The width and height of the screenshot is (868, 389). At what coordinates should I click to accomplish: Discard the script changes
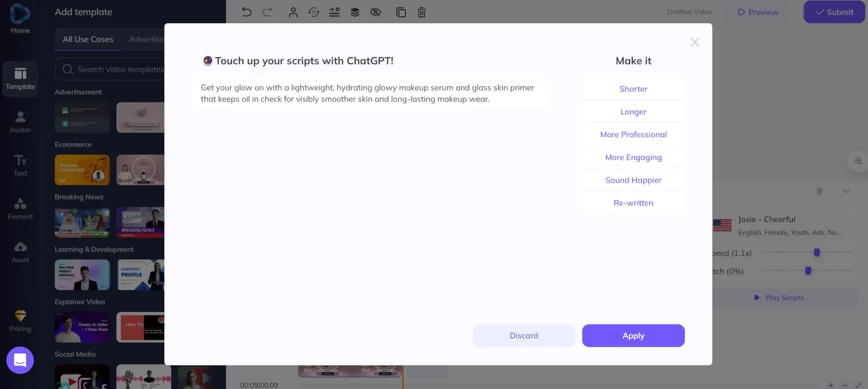point(524,336)
